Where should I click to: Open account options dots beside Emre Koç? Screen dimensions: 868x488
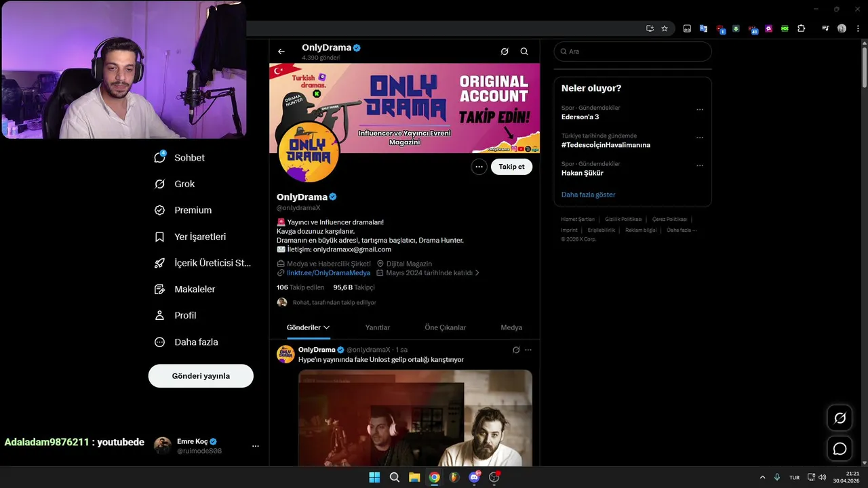pos(256,446)
